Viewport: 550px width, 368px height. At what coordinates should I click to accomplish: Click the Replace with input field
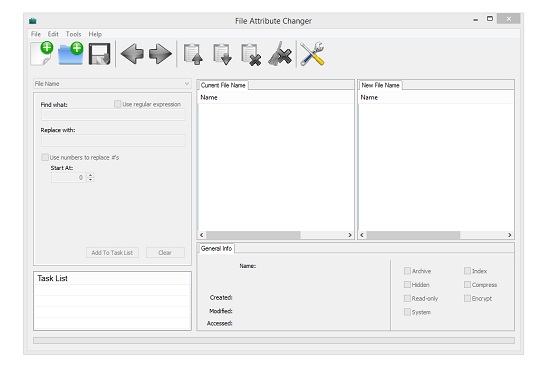[113, 140]
